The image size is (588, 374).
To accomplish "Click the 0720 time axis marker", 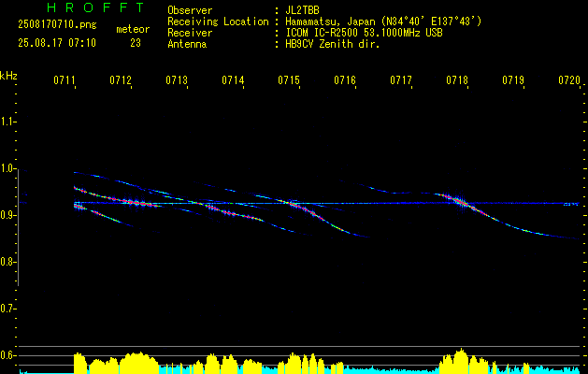I will (569, 79).
